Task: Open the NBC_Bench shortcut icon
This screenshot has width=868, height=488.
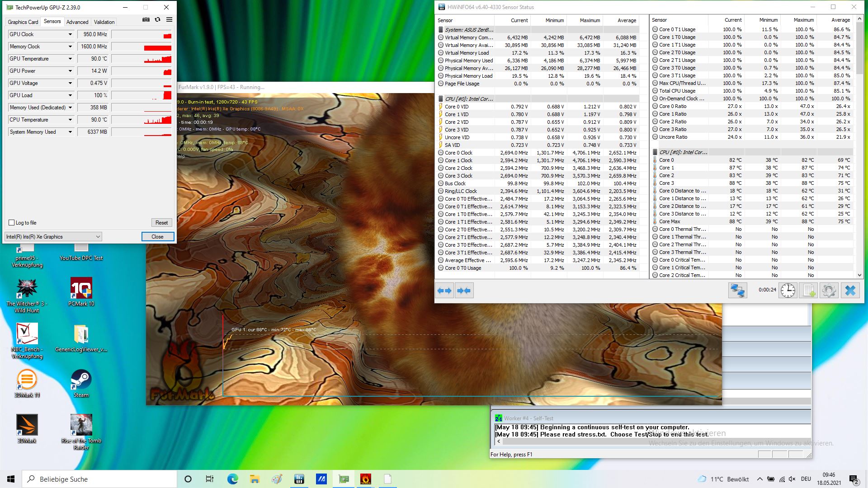Action: (x=27, y=341)
